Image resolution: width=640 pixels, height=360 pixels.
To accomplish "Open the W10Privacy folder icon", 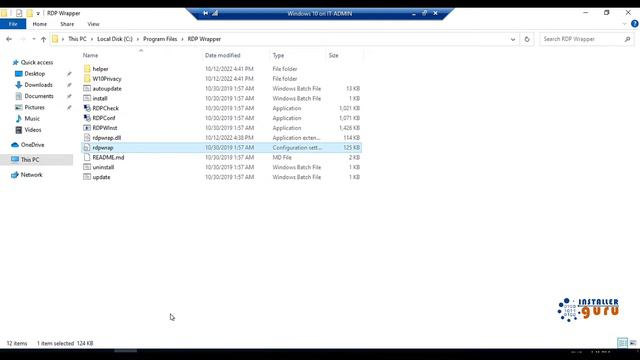I will click(87, 78).
